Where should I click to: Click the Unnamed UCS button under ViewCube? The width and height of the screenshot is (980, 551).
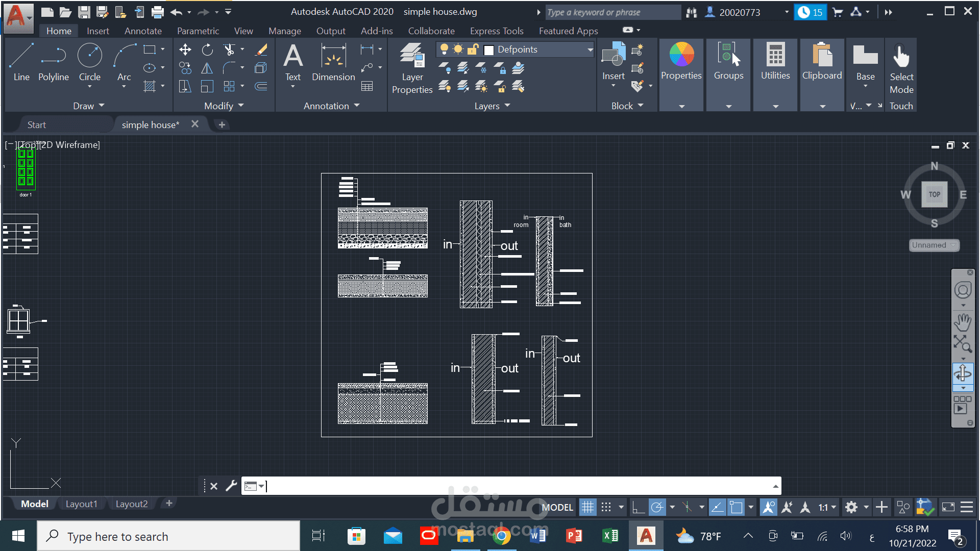click(933, 245)
